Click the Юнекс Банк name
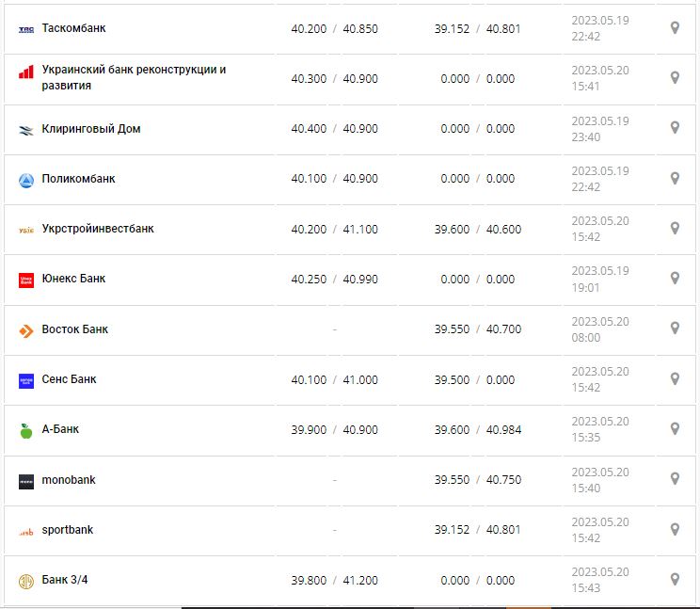Viewport: 700px width, 609px height. [x=73, y=279]
